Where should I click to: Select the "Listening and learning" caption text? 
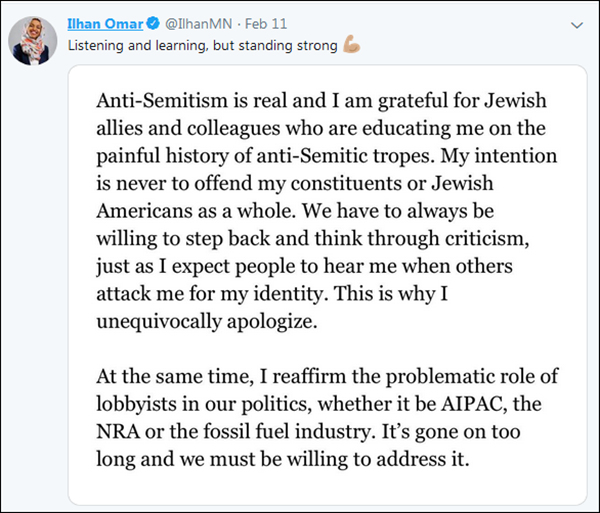pyautogui.click(x=129, y=46)
